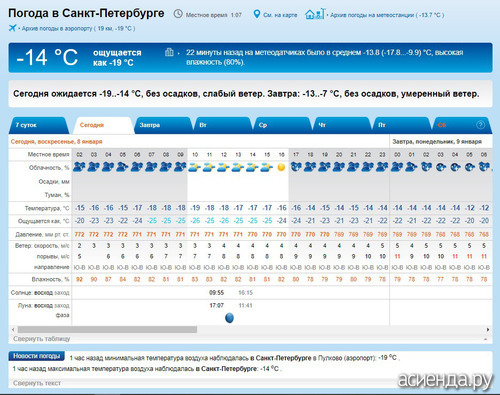Open the Ср forecast tab

[x=282, y=125]
